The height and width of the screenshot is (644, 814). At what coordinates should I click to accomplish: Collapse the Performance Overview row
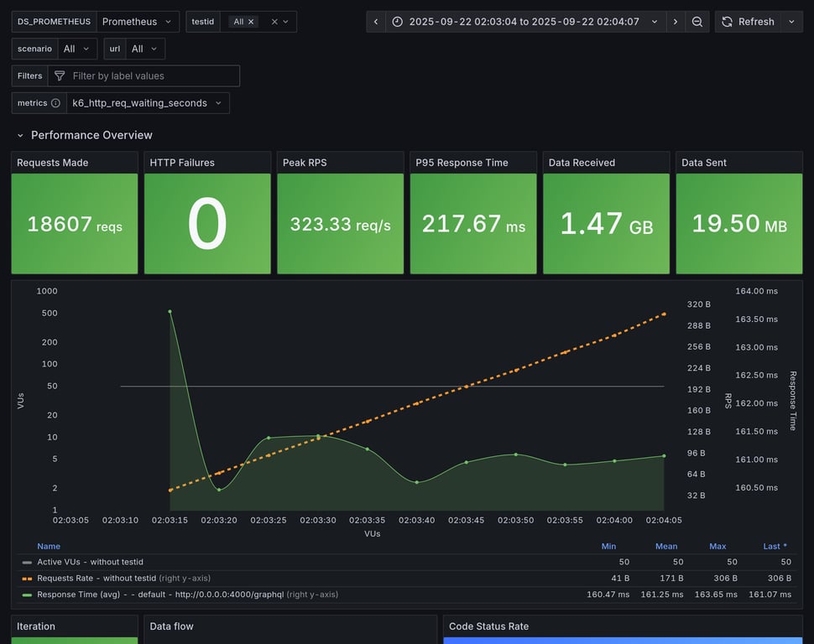[x=21, y=135]
